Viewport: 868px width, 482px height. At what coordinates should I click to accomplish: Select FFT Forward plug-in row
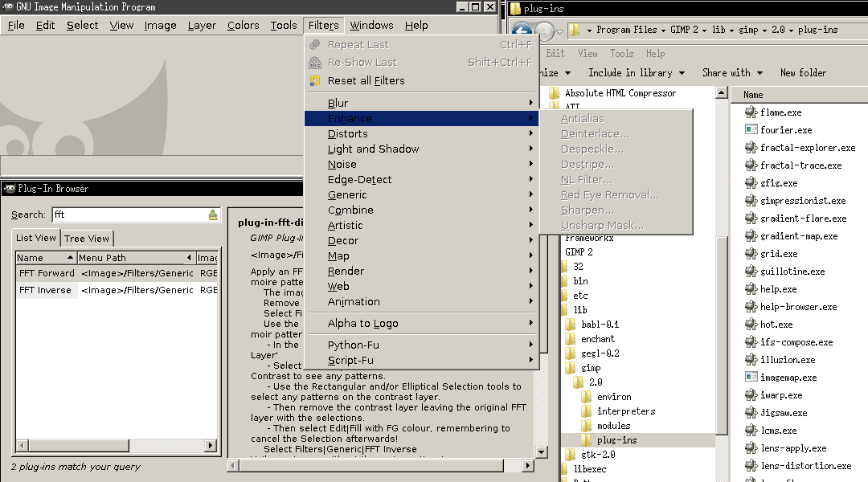[x=117, y=273]
